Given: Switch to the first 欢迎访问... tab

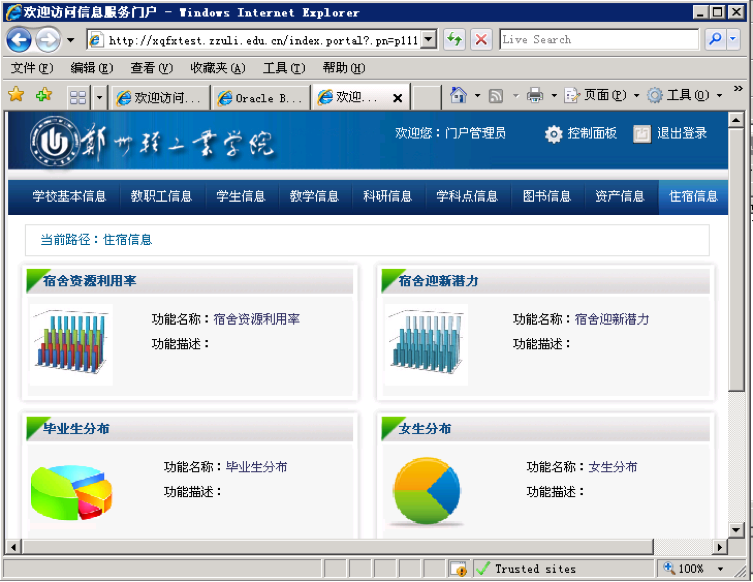Looking at the screenshot, I should [160, 98].
